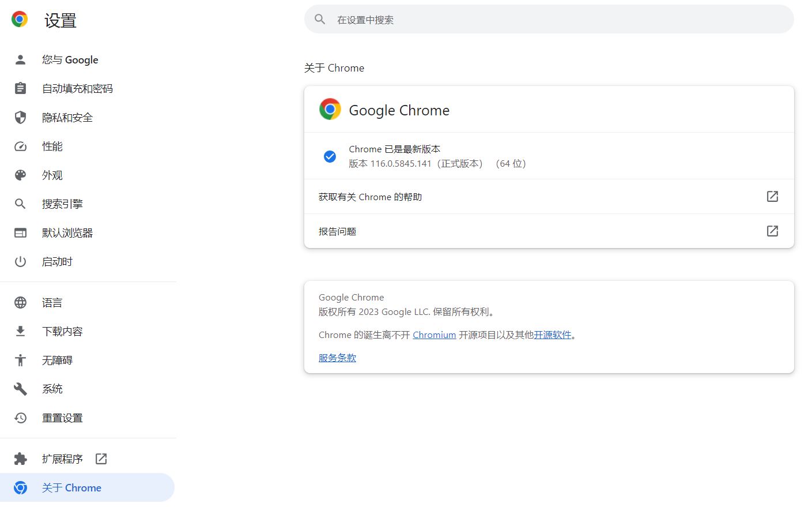
Task: Click the speedometer icon for 性能
Action: (x=20, y=146)
